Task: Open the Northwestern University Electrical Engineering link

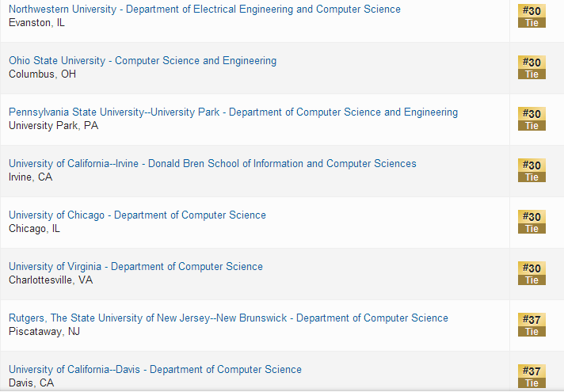Action: pyautogui.click(x=204, y=10)
